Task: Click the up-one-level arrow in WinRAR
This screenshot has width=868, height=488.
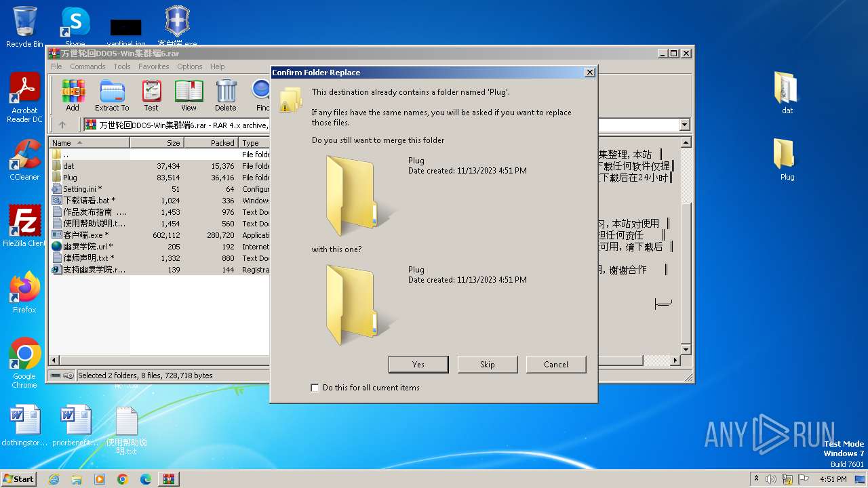Action: 62,125
